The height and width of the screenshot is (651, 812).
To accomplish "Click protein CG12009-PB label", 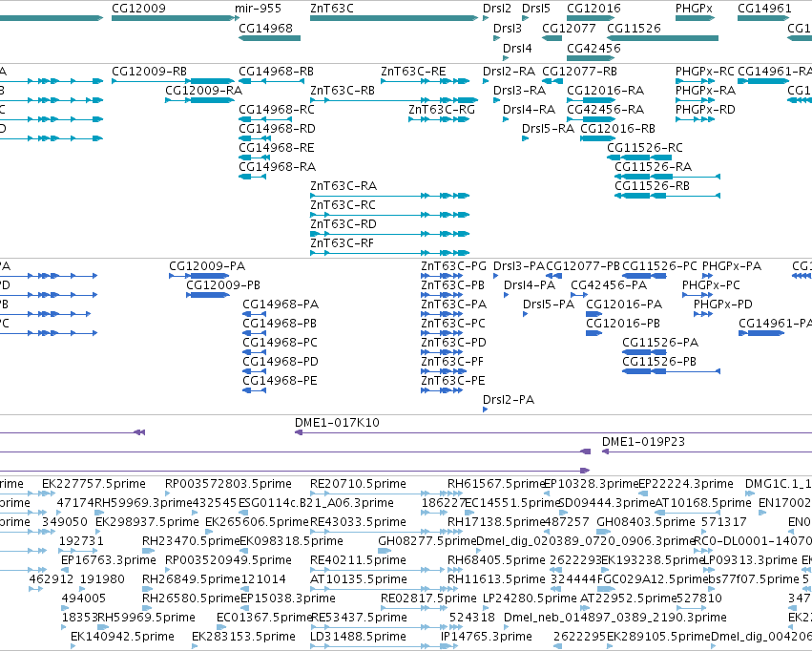I will pyautogui.click(x=223, y=285).
